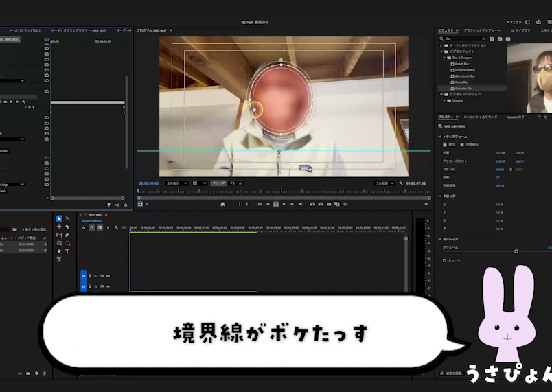Click the timeline wrench settings icon
Image resolution: width=552 pixels, height=392 pixels.
coord(116,227)
